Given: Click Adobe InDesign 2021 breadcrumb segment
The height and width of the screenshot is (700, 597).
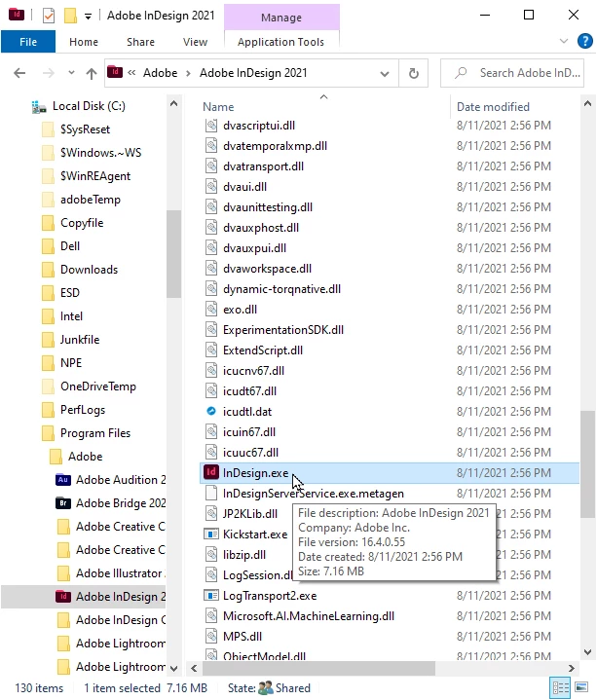Looking at the screenshot, I should pos(253,73).
